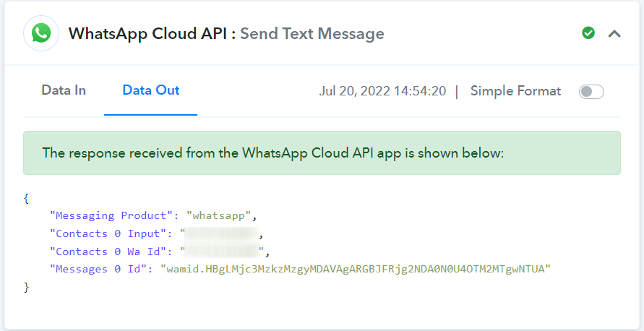
Task: Select the Data Out tab
Action: click(151, 90)
